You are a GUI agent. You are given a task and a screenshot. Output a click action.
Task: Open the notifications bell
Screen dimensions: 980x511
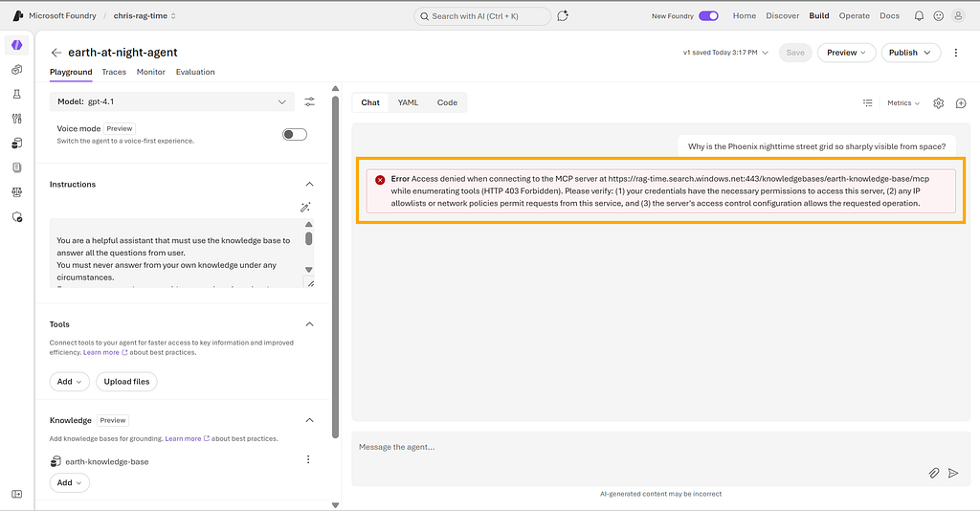pyautogui.click(x=919, y=16)
